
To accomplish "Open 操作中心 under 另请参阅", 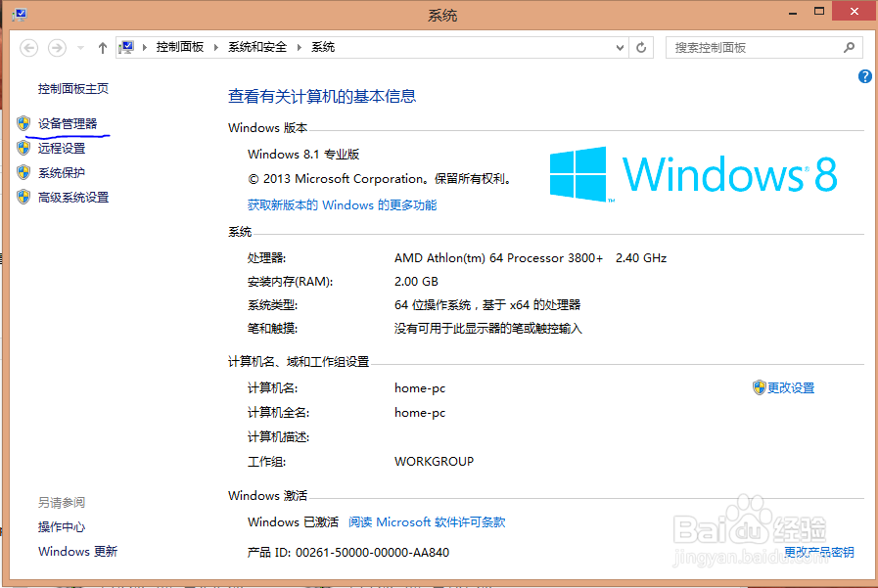I will tap(62, 527).
